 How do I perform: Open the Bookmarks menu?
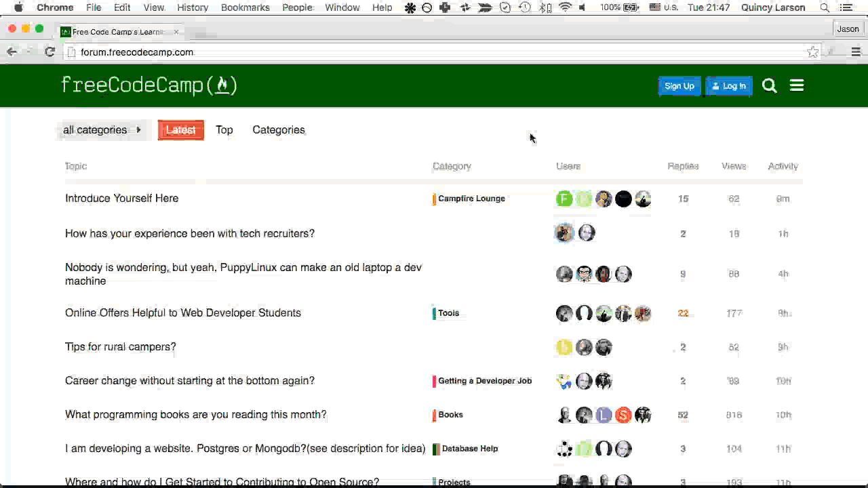coord(245,7)
